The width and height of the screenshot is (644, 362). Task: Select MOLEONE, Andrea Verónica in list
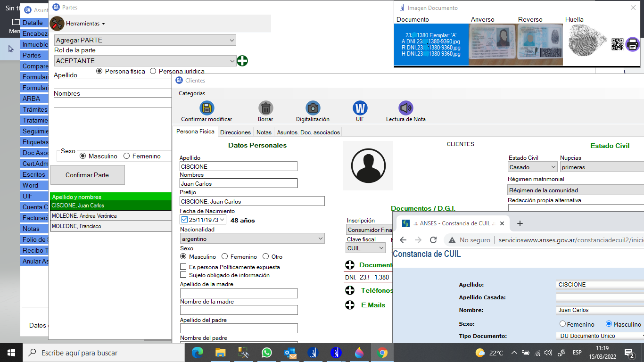[x=110, y=216]
